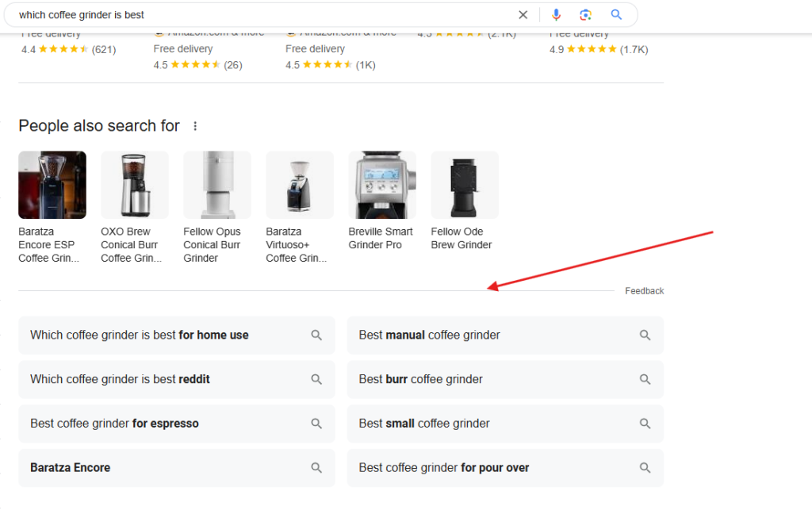Send feedback via the Feedback link
This screenshot has height=510, width=812.
(644, 291)
